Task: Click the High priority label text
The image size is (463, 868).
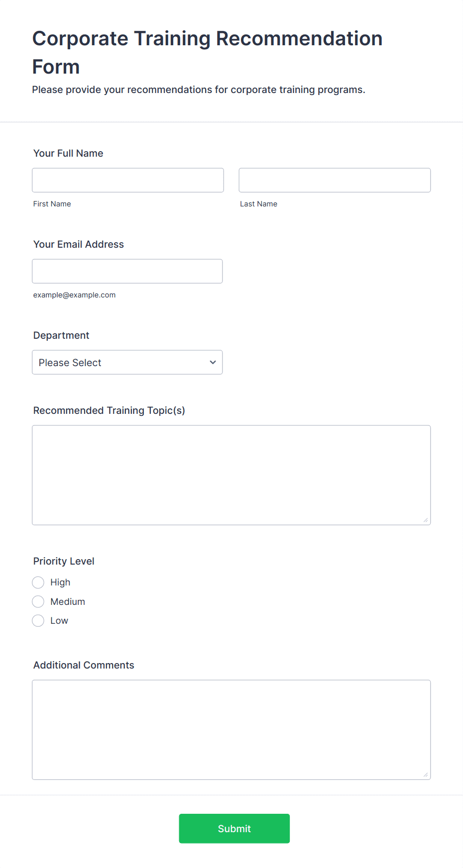Action: pyautogui.click(x=60, y=582)
